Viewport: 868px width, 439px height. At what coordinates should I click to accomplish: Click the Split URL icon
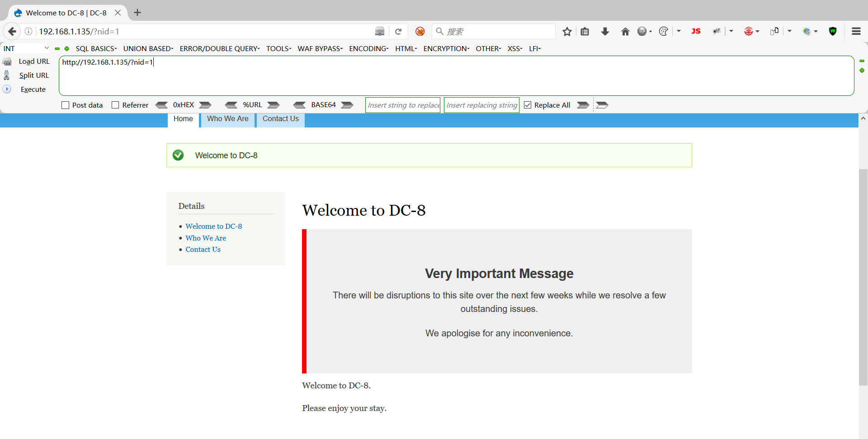click(7, 75)
